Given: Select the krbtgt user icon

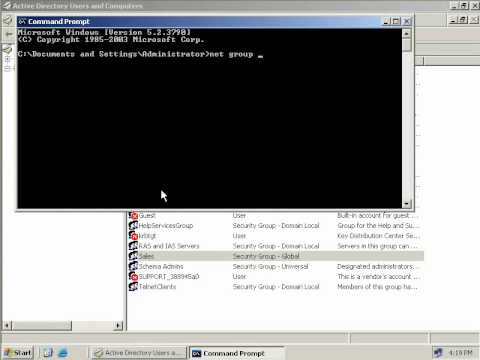Looking at the screenshot, I should click(133, 236).
